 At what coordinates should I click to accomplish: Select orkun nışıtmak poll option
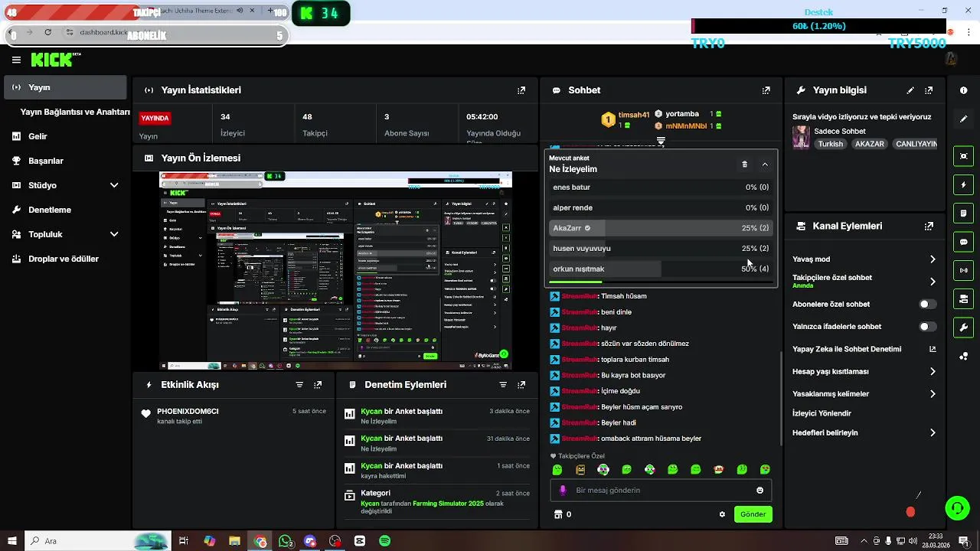[x=661, y=269]
